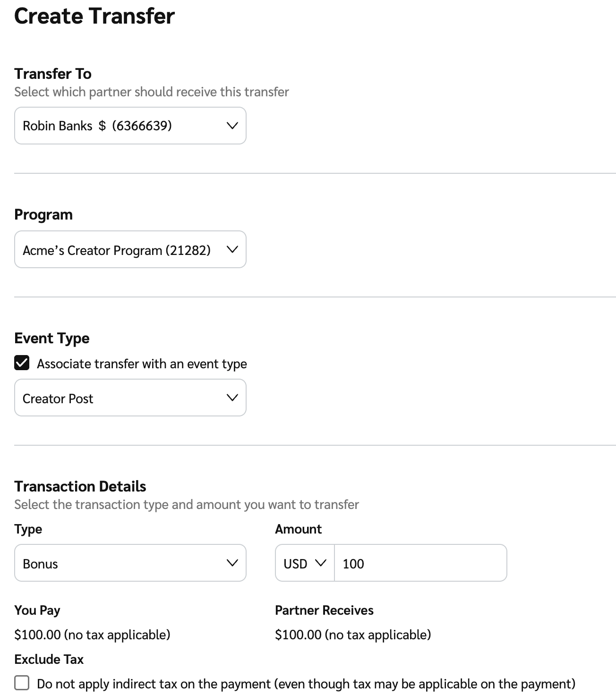The width and height of the screenshot is (616, 695).
Task: Click the down arrow in the Creator Post box
Action: tap(232, 398)
